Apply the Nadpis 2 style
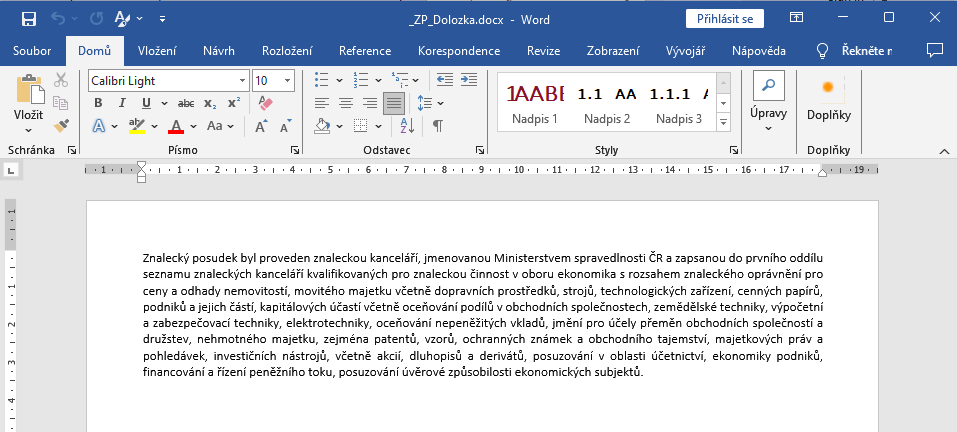Viewport: 957px width, 432px height. click(x=607, y=104)
